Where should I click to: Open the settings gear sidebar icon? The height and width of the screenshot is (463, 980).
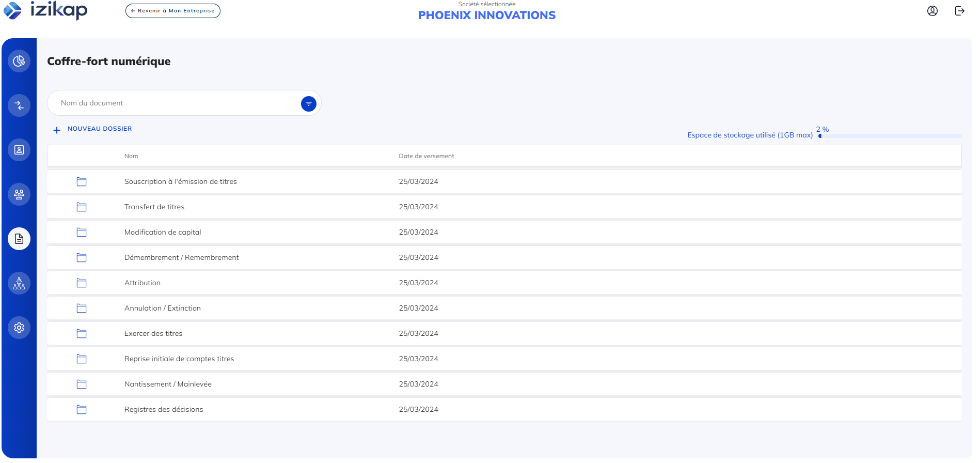click(19, 328)
